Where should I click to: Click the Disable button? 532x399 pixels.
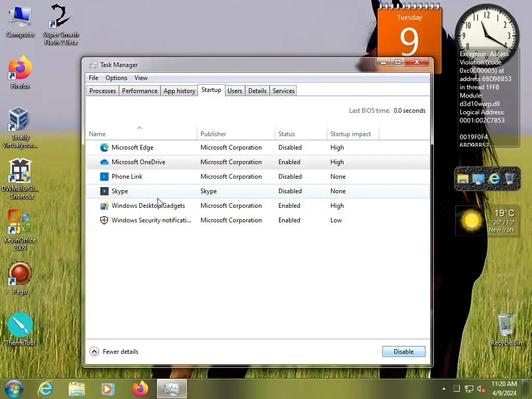coord(404,352)
